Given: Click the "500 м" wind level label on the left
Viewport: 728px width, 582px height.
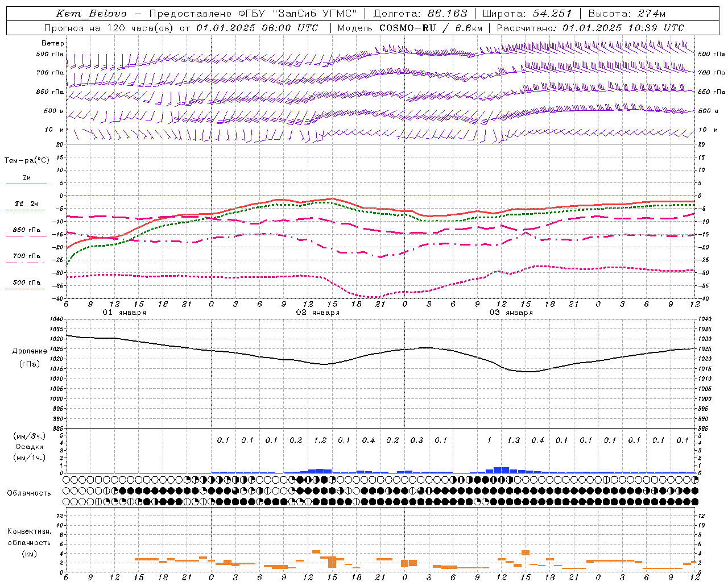Looking at the screenshot, I should [x=54, y=111].
